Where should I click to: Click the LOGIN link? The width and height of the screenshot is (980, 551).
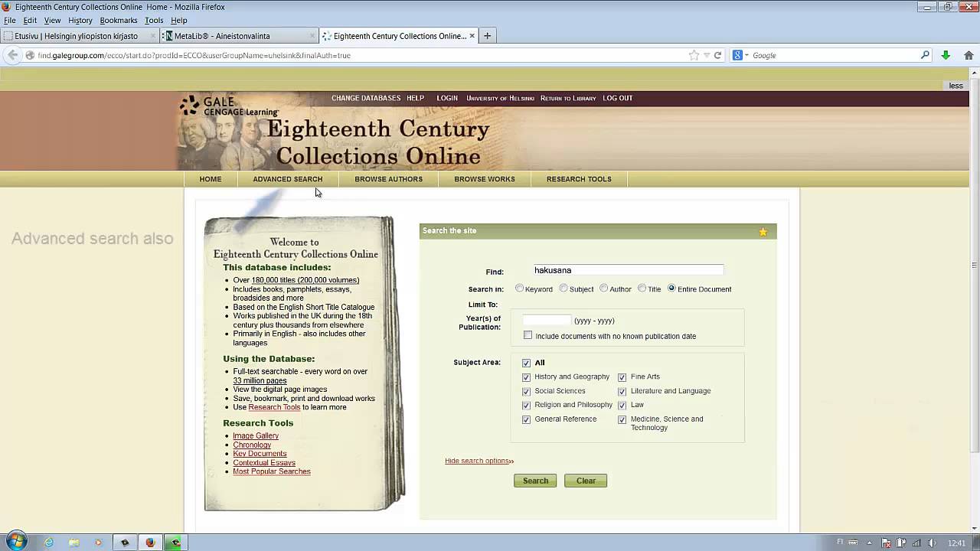pyautogui.click(x=447, y=98)
